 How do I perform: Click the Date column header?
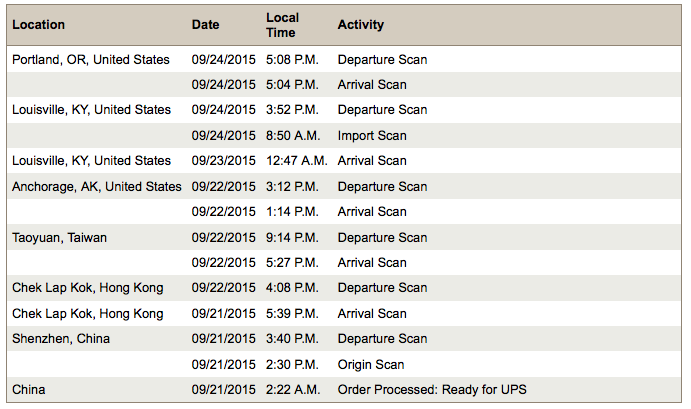pyautogui.click(x=206, y=25)
